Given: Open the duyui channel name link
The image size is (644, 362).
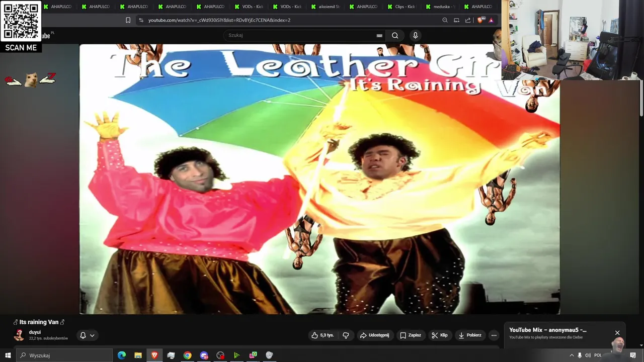Looking at the screenshot, I should [35, 332].
